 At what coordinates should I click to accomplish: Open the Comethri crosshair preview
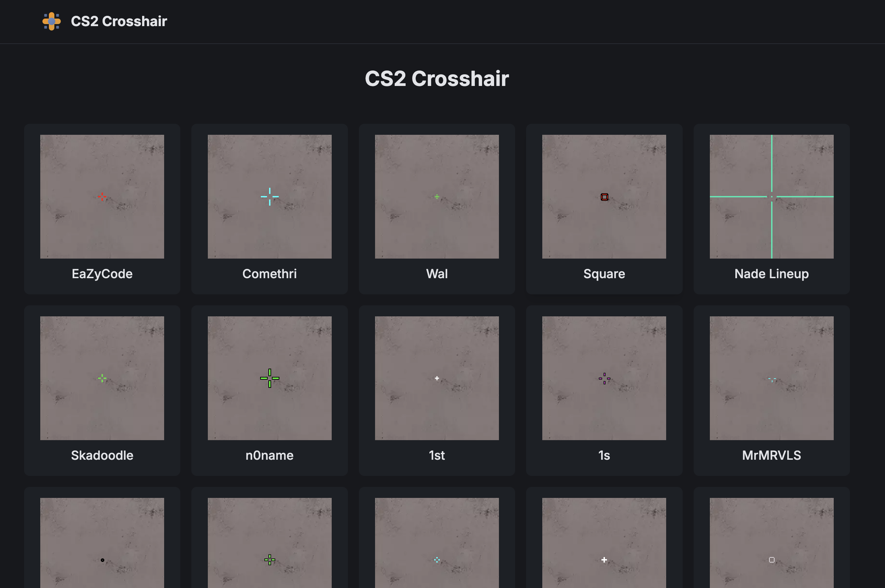point(269,196)
